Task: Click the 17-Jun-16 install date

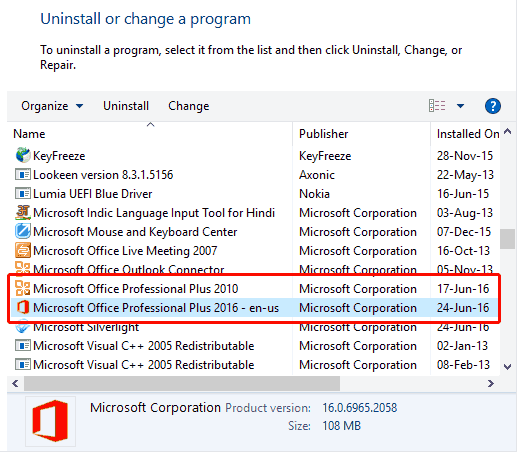Action: [x=463, y=289]
